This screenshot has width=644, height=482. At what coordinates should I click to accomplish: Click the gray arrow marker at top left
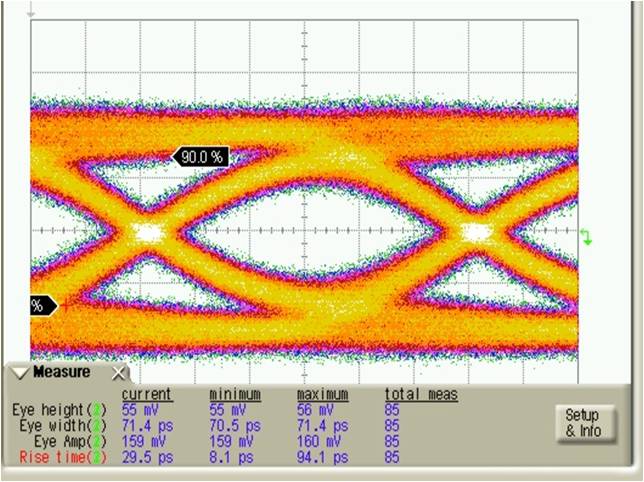(31, 13)
